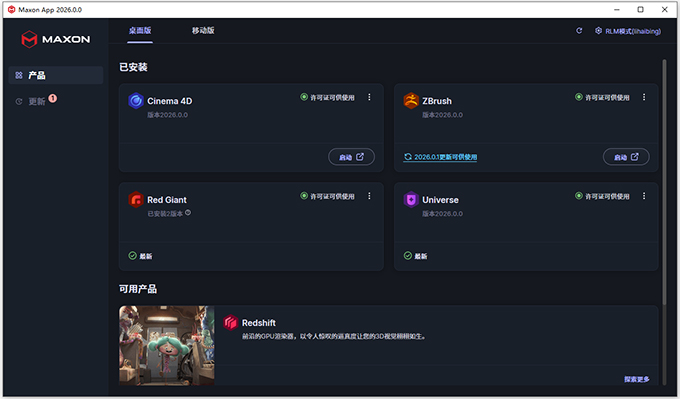The image size is (680, 399).
Task: Click the Cinema 4D product icon
Action: [x=136, y=101]
